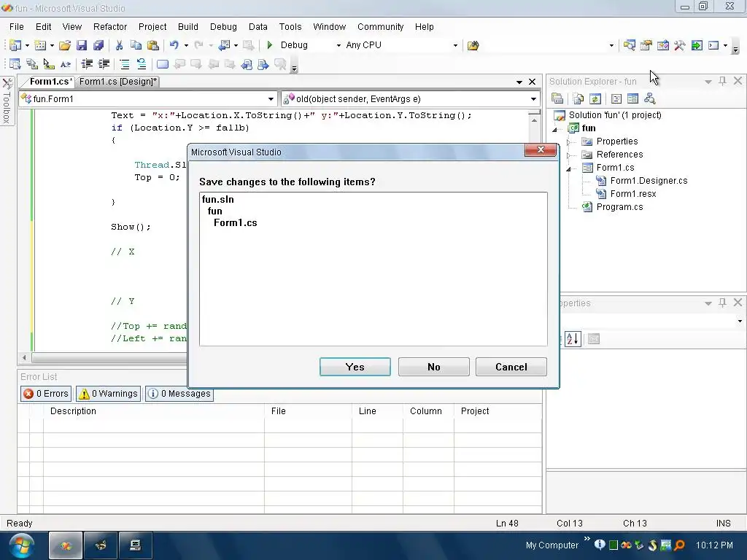Expand the References node in Solution Explorer
Image resolution: width=747 pixels, height=560 pixels.
point(568,155)
